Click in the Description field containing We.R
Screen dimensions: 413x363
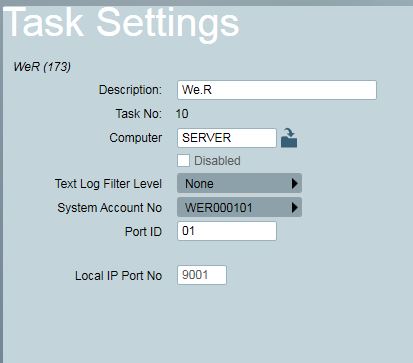tap(277, 90)
